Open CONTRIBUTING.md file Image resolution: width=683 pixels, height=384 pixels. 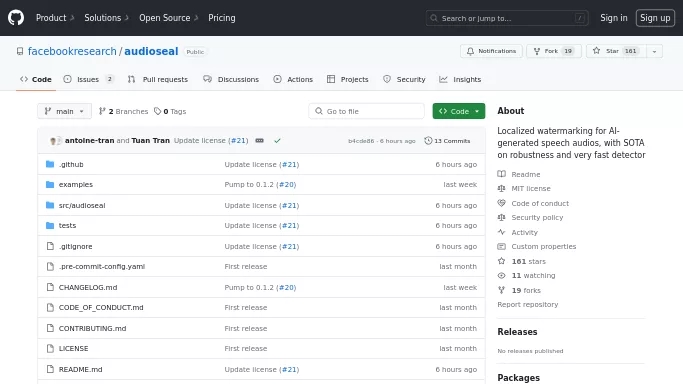(92, 328)
